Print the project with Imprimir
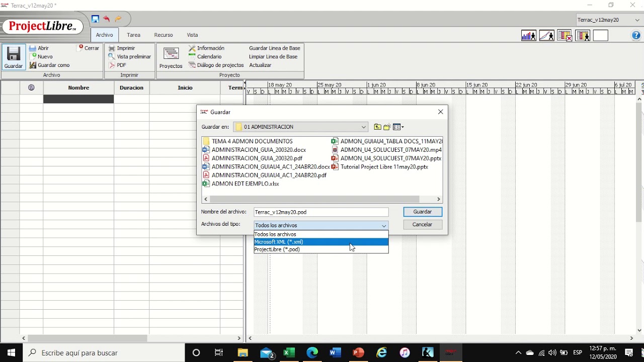 click(122, 48)
